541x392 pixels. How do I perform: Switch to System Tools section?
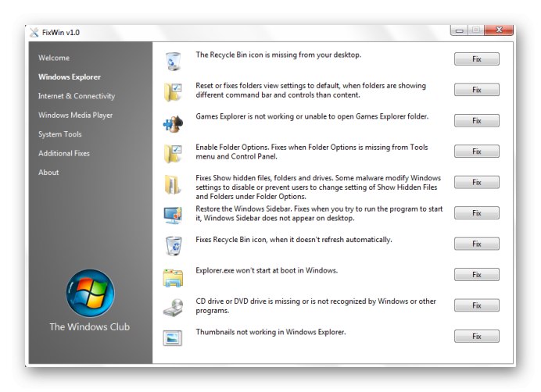(x=60, y=134)
